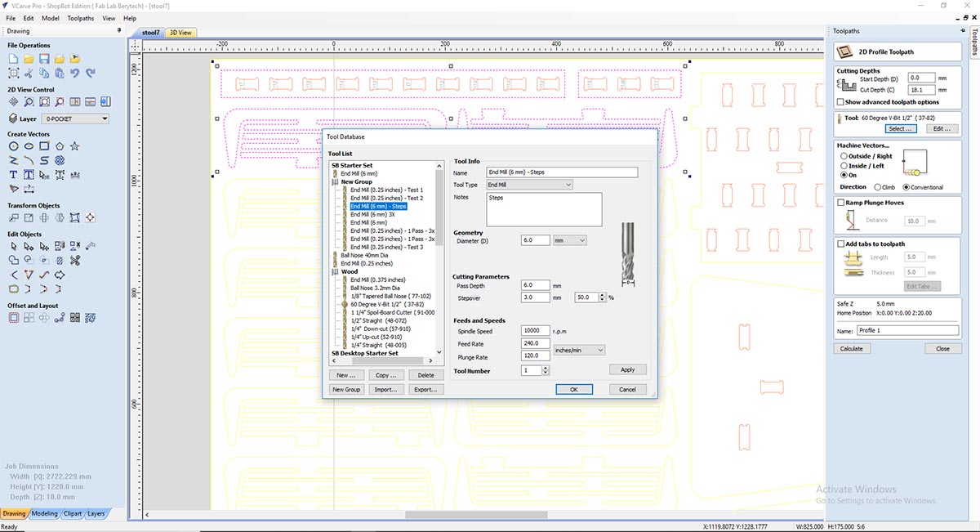Select the Draw Text T tool
The height and width of the screenshot is (532, 980).
(x=13, y=175)
